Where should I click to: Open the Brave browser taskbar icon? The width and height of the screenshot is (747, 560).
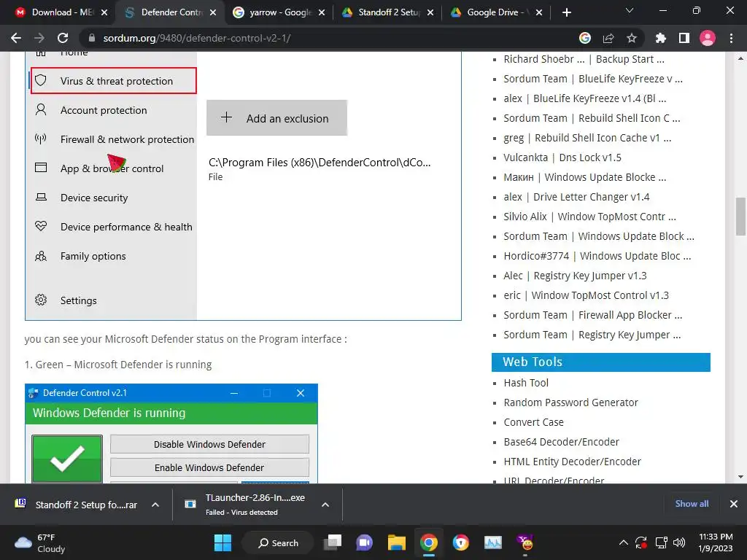tap(461, 542)
